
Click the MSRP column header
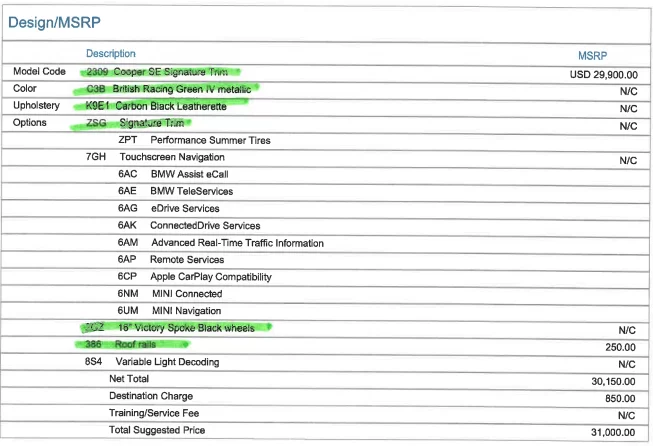point(592,55)
